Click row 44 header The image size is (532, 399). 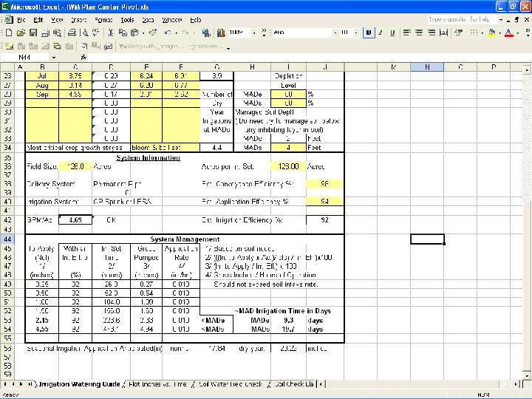click(7, 239)
